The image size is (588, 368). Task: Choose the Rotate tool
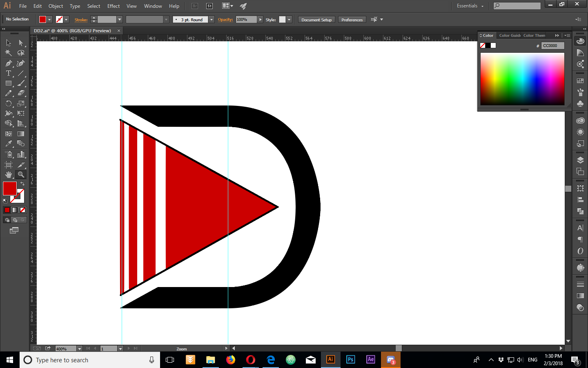click(9, 103)
